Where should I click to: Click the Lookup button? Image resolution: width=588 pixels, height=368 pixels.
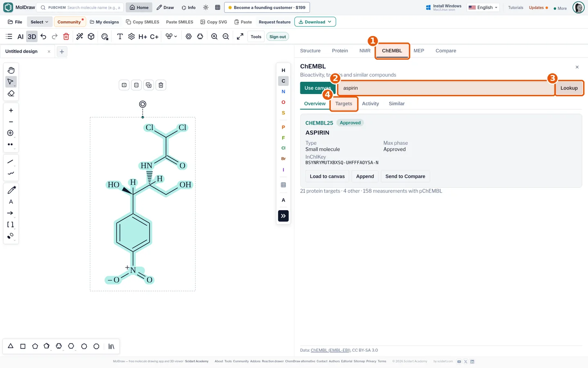(569, 88)
